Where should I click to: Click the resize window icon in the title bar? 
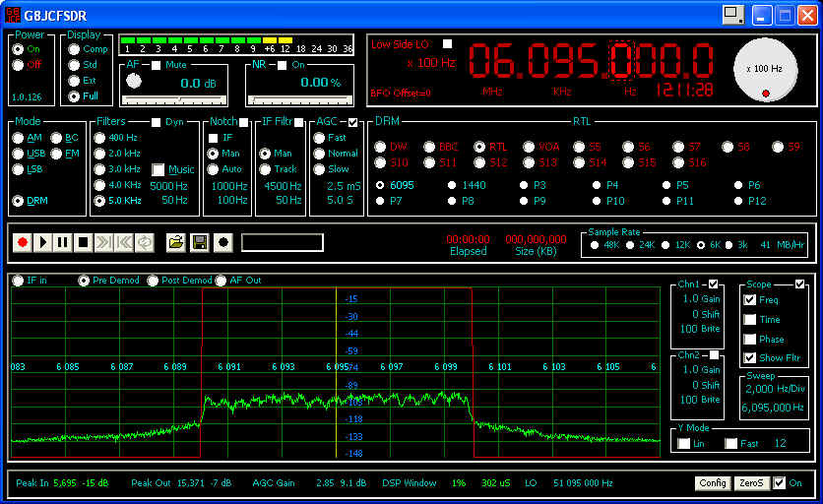[733, 14]
